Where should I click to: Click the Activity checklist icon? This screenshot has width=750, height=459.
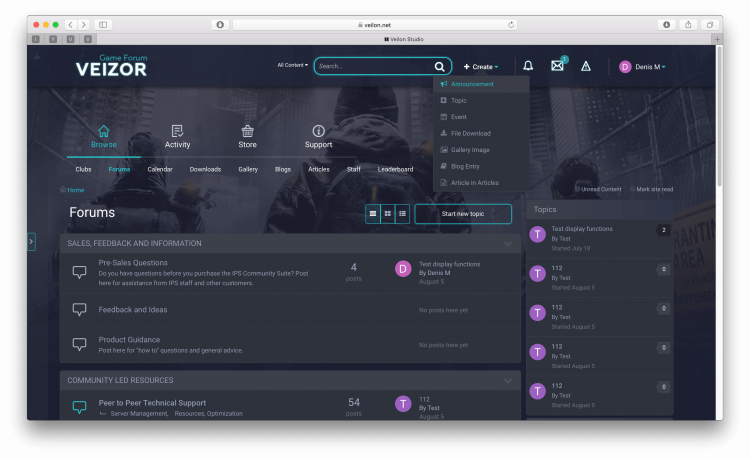point(177,131)
